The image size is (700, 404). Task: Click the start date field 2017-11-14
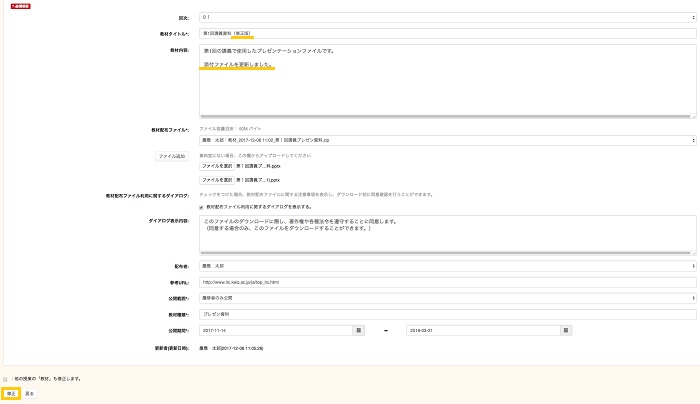click(275, 329)
